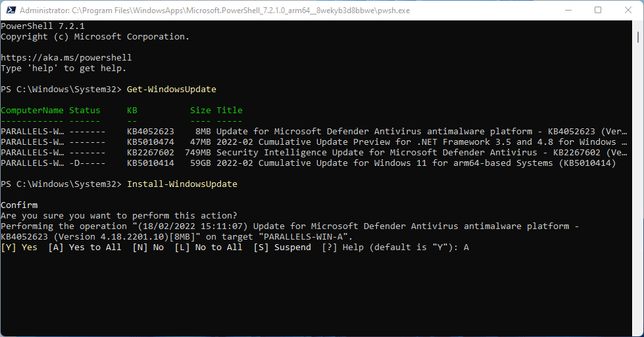The width and height of the screenshot is (644, 337).
Task: Click the Size column header
Action: [x=201, y=110]
